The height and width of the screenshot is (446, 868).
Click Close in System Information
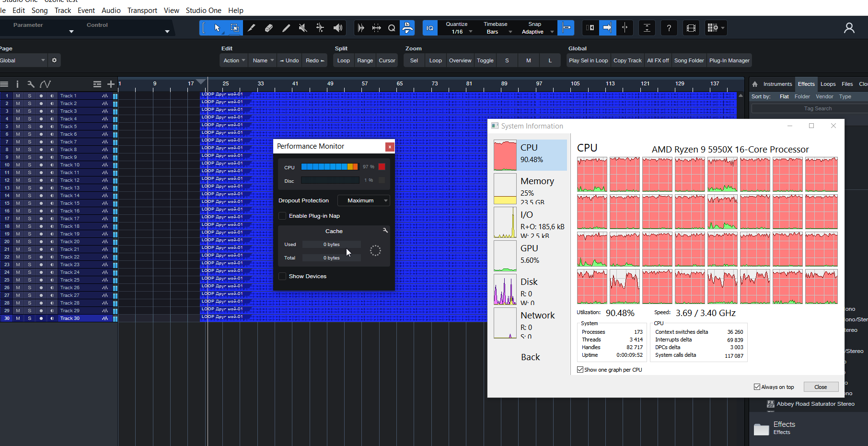click(820, 387)
